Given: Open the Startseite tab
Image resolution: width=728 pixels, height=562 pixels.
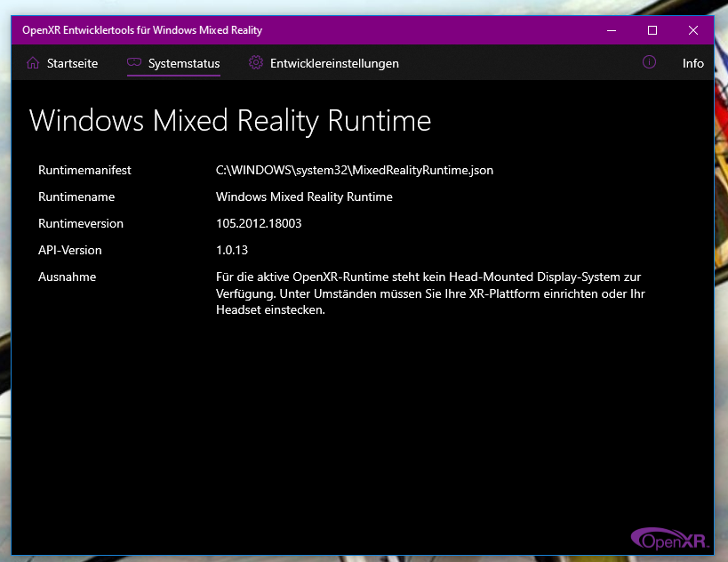Looking at the screenshot, I should (62, 63).
